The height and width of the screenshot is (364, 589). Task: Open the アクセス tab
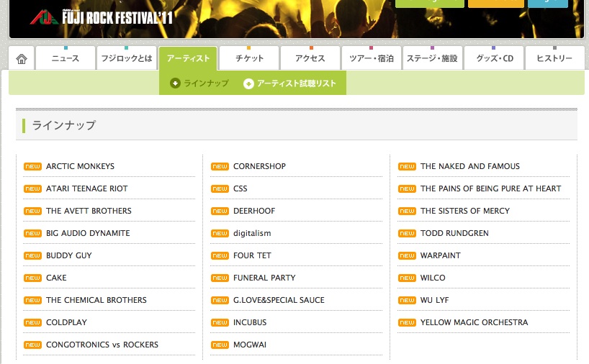pos(310,58)
